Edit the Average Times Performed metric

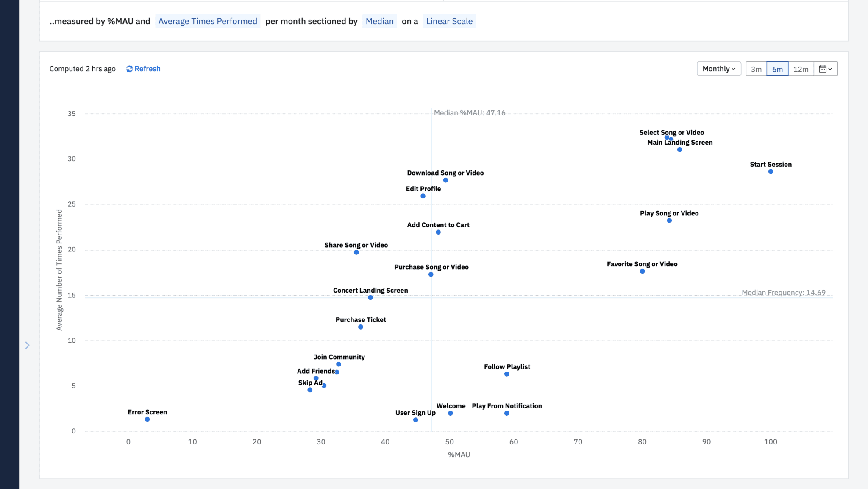(207, 21)
